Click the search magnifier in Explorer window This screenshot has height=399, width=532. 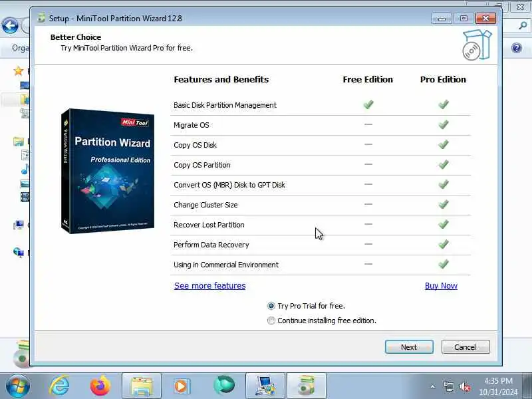523,25
